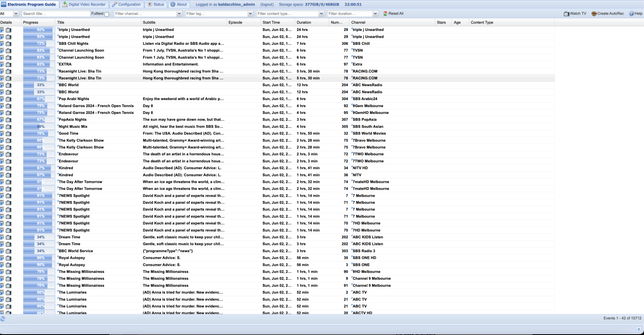Image resolution: width=644 pixels, height=335 pixels.
Task: Switch to Digital Video Recorder tab
Action: click(84, 5)
